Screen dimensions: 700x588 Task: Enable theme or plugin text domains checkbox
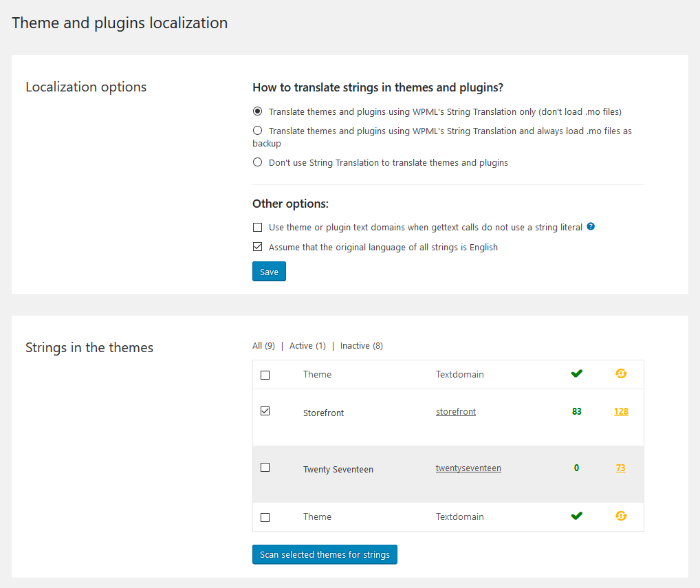(x=258, y=228)
